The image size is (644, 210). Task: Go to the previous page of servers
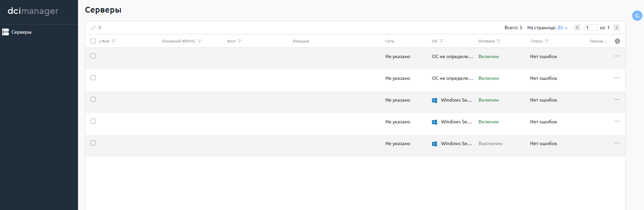[x=577, y=28]
